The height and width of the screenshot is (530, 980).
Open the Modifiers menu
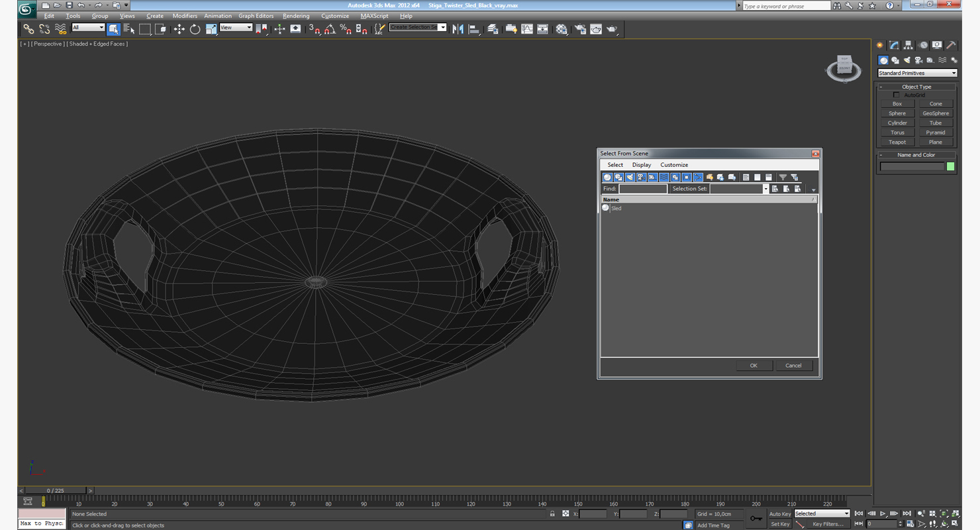(x=185, y=16)
